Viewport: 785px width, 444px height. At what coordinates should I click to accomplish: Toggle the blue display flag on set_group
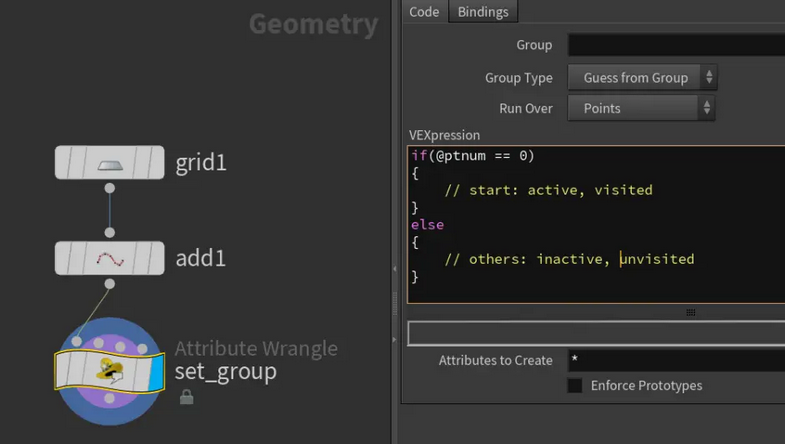click(156, 372)
